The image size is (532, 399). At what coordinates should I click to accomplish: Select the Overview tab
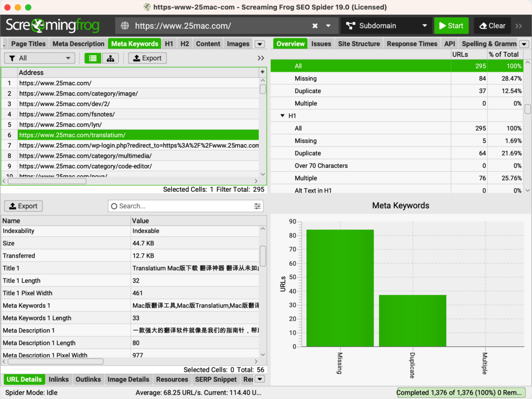click(x=290, y=44)
